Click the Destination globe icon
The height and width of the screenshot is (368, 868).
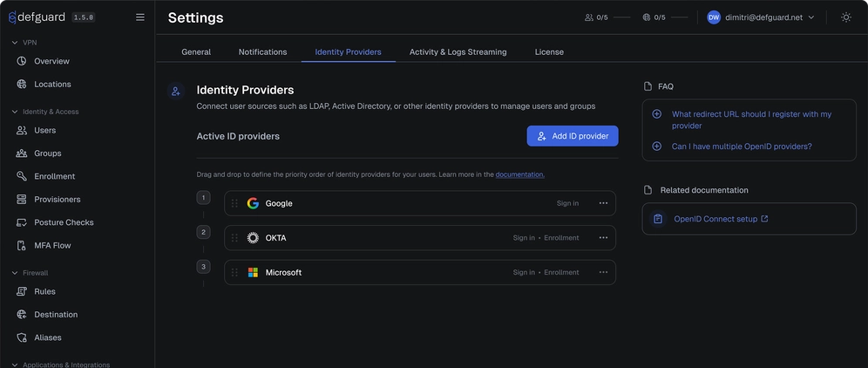click(x=22, y=314)
